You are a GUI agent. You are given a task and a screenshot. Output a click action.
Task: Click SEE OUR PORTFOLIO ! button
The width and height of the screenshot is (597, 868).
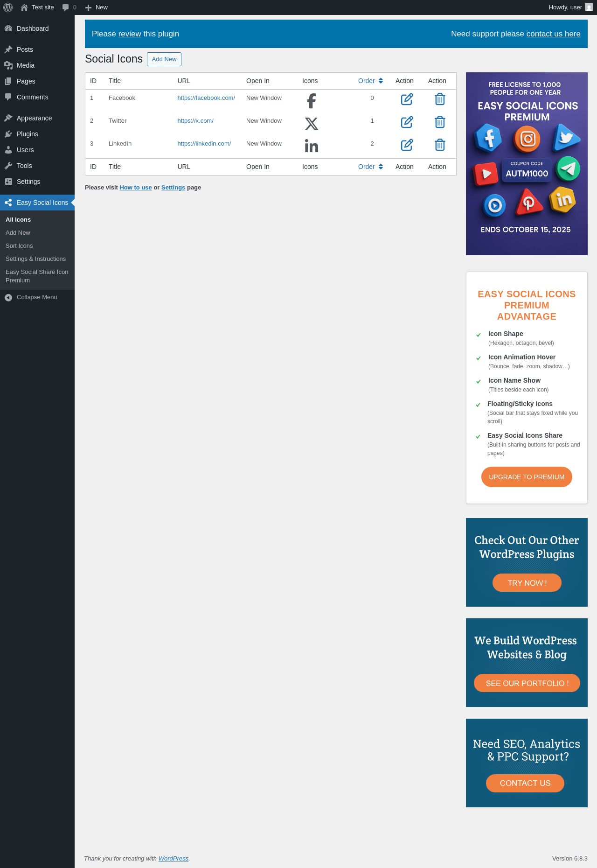point(527,683)
